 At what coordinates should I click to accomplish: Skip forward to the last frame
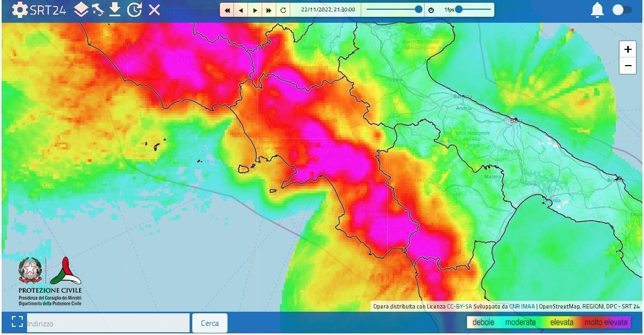[269, 9]
